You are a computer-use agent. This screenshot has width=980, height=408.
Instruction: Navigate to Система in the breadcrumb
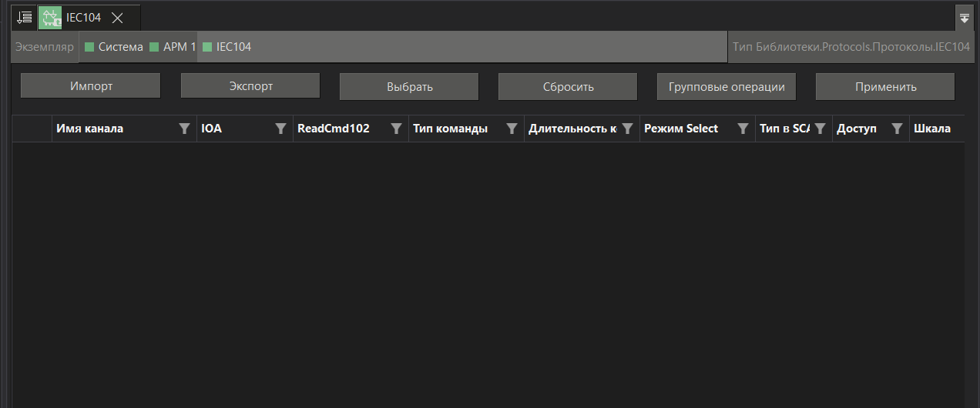(x=120, y=47)
